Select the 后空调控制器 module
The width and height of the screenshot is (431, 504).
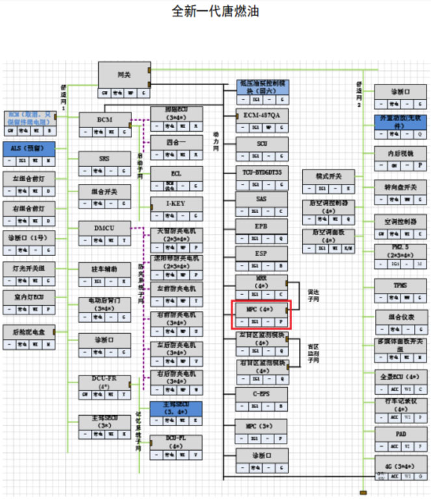coord(329,212)
